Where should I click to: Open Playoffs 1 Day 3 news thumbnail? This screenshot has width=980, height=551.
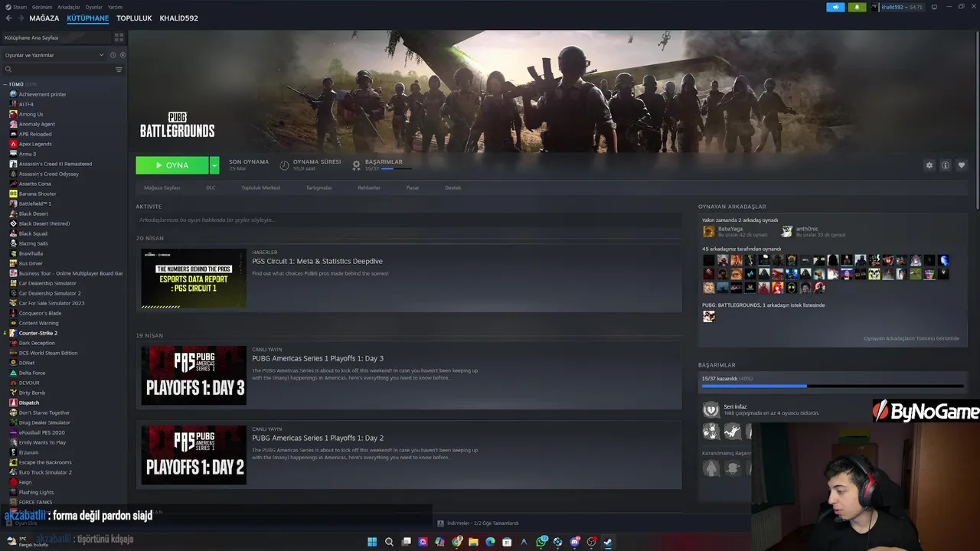194,376
